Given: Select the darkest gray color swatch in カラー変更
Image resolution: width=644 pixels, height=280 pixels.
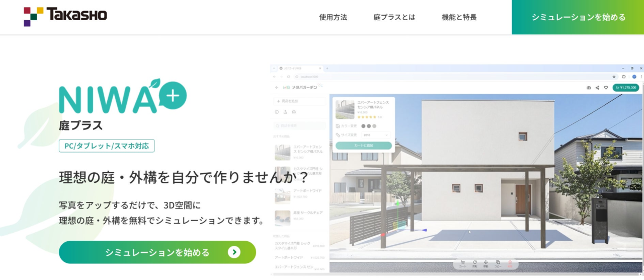Looking at the screenshot, I should pyautogui.click(x=363, y=126).
